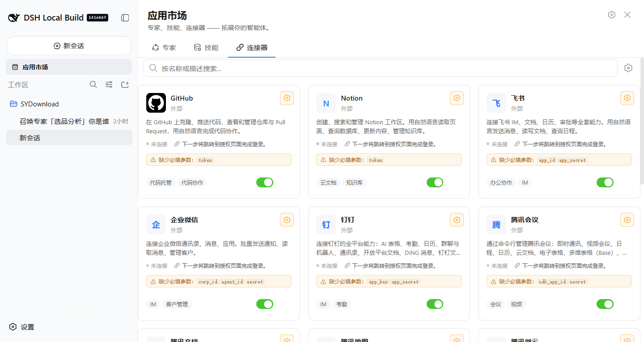
Task: Click the 应用市场 page heading
Action: [x=167, y=16]
